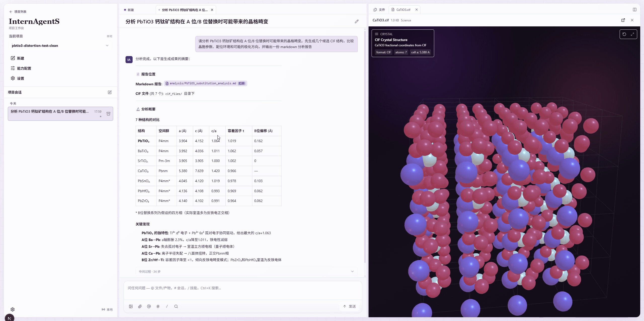Click the search magnifier icon in the input toolbar

(176, 306)
